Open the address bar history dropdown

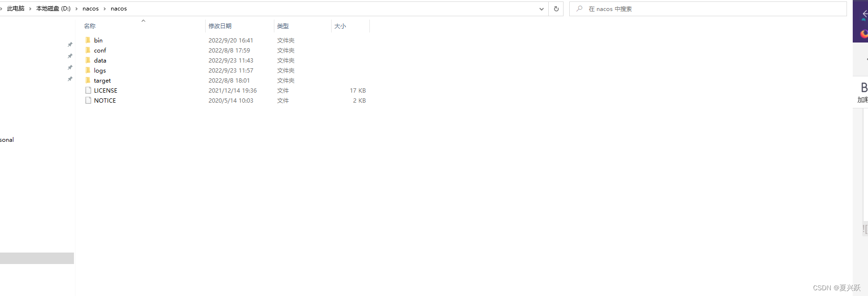pyautogui.click(x=541, y=9)
